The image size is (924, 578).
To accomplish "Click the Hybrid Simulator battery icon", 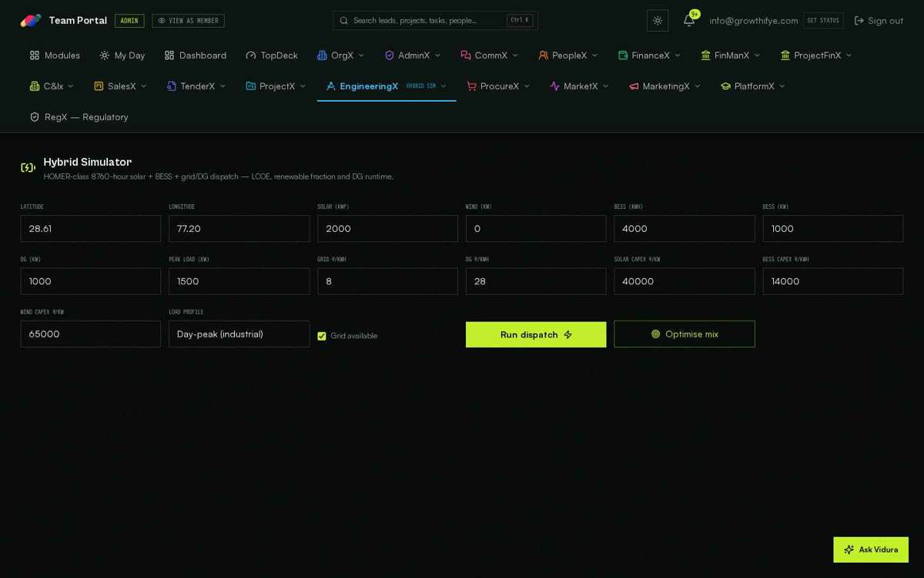I will pyautogui.click(x=28, y=168).
